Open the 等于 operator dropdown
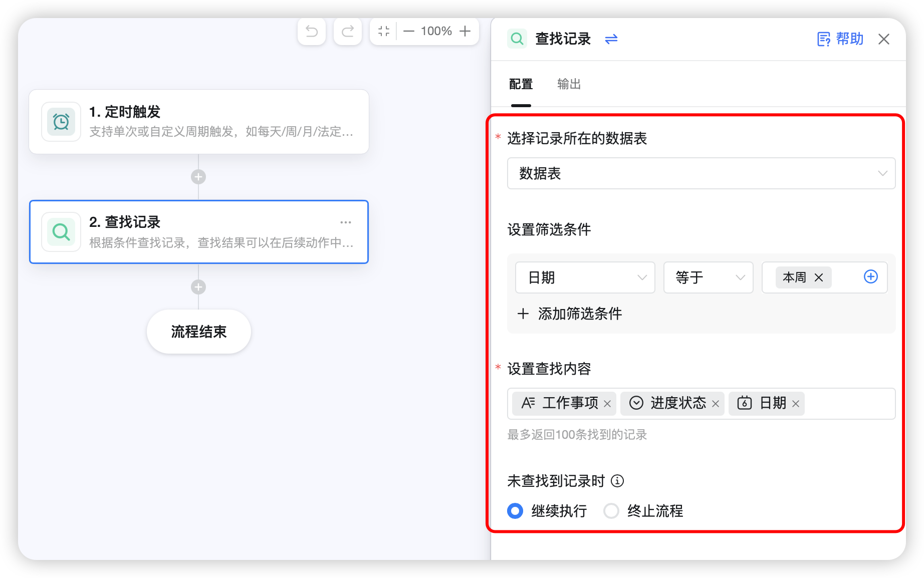924x578 pixels. tap(709, 277)
